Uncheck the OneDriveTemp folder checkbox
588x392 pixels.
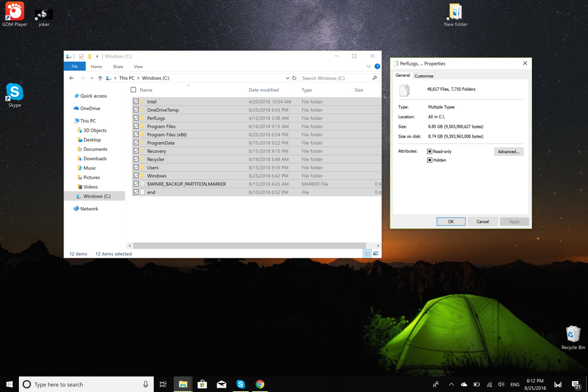coord(136,110)
